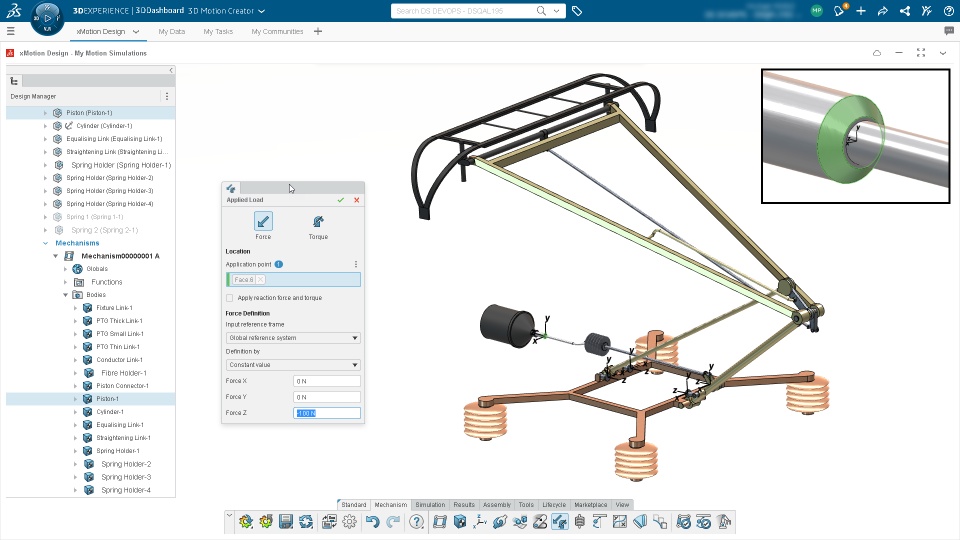Open the search options dropdown arrow
Image resolution: width=960 pixels, height=540 pixels.
tap(556, 10)
